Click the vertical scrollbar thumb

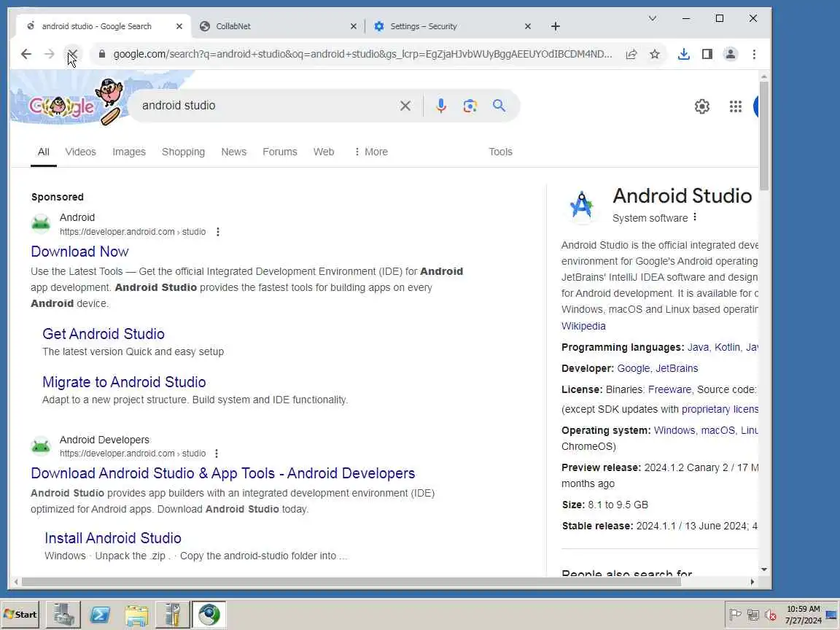coord(764,136)
